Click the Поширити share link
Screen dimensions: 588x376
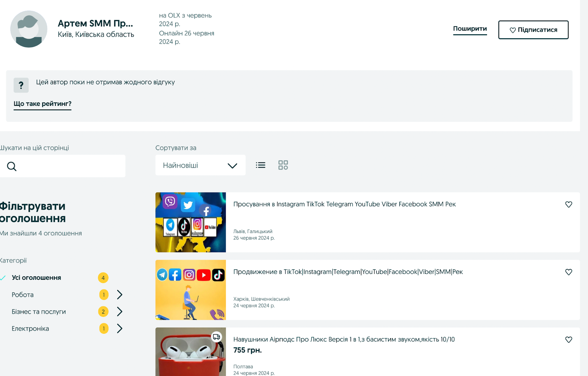[470, 29]
